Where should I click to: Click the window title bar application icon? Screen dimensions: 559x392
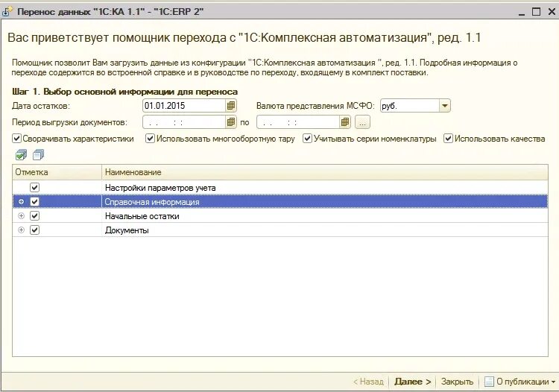(7, 12)
